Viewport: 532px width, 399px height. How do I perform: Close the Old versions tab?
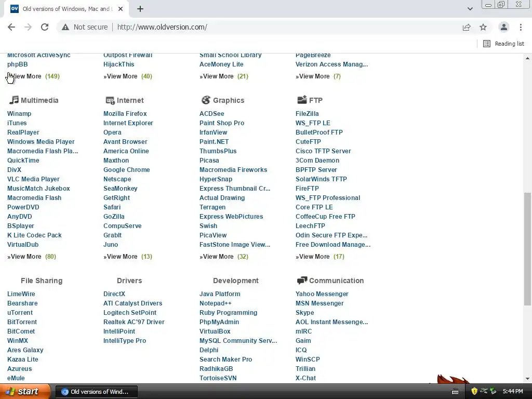click(x=121, y=9)
